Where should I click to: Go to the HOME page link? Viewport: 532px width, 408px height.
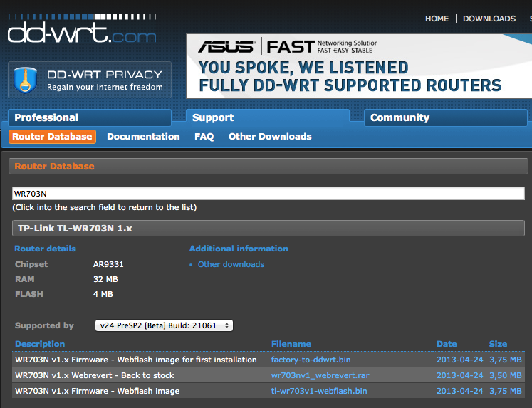point(437,19)
